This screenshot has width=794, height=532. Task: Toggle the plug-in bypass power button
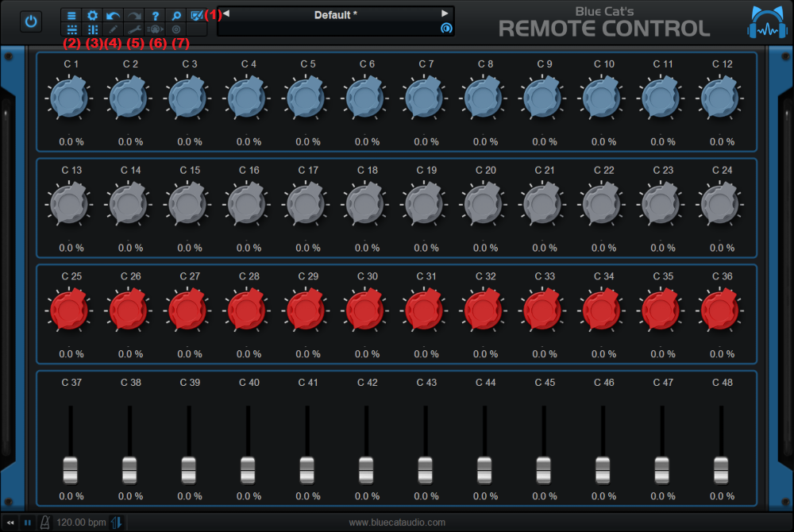[x=31, y=22]
